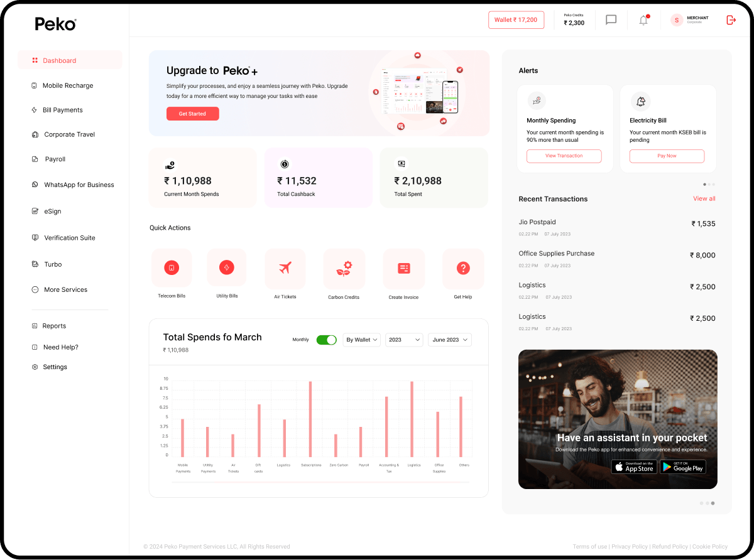Click the Create Invoice icon
754x560 pixels.
point(404,269)
